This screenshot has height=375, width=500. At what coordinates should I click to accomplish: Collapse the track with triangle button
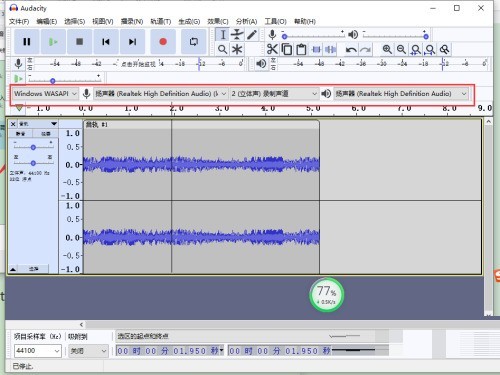coord(13,269)
